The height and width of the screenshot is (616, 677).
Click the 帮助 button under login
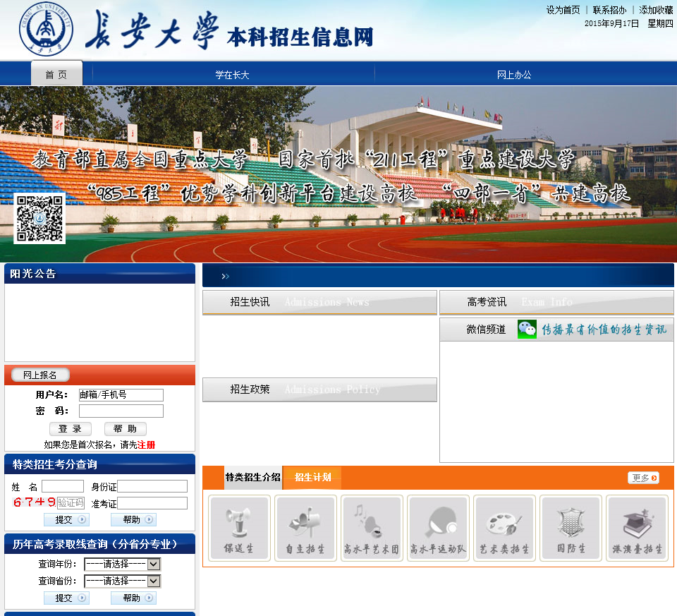(x=126, y=428)
